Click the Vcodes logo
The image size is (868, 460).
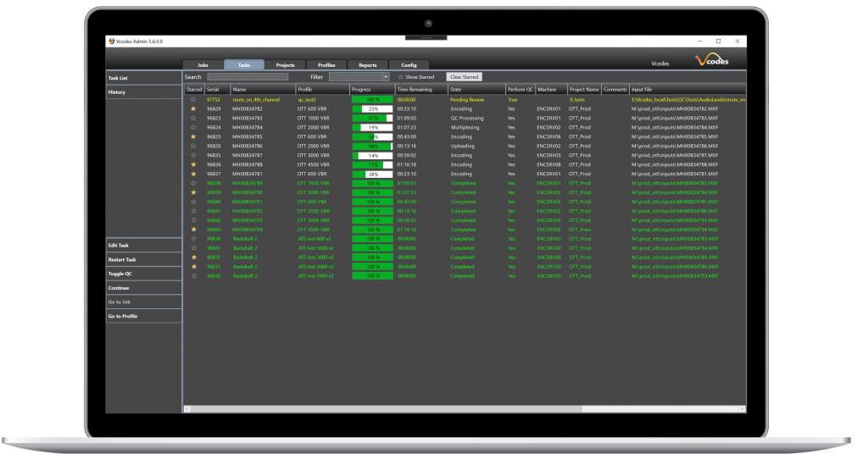coord(712,60)
